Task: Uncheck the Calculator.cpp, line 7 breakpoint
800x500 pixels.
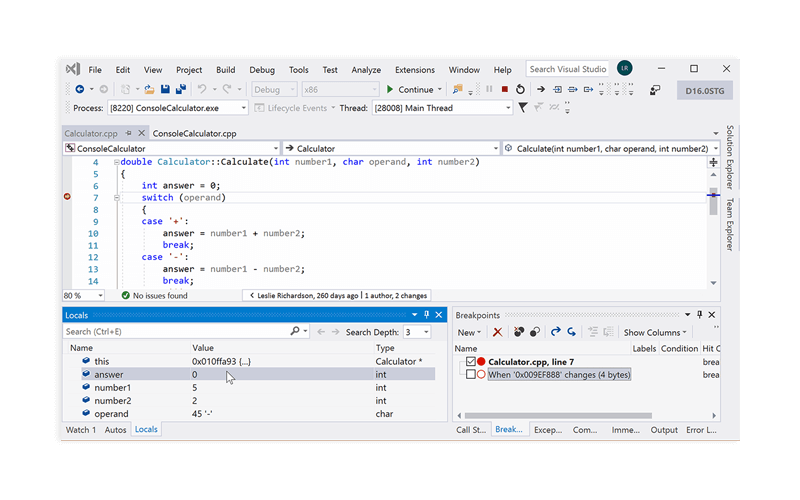Action: [x=471, y=361]
